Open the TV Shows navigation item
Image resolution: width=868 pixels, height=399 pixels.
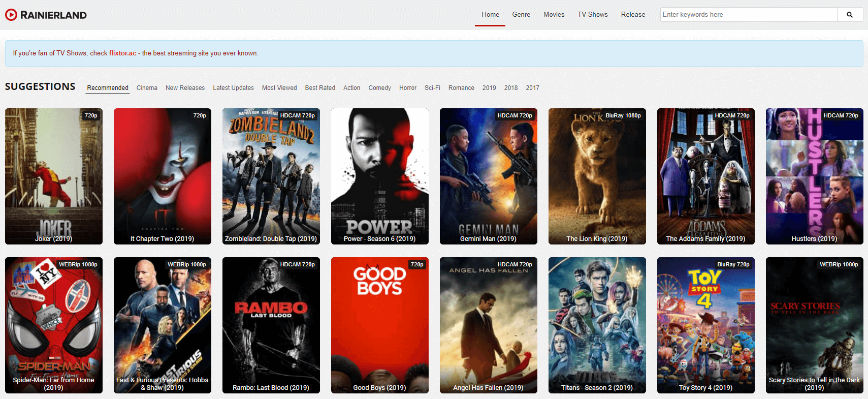pos(593,15)
